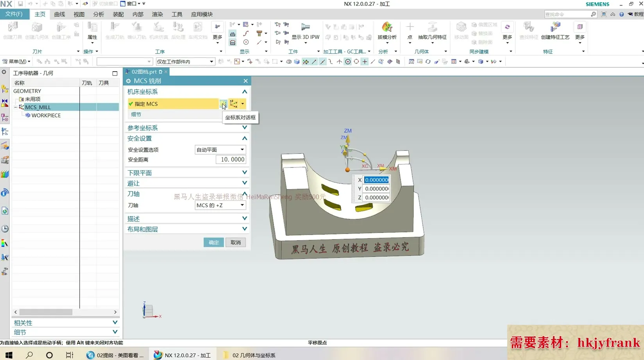This screenshot has height=360, width=644.
Task: Click the 确定 button in MCS dialog
Action: pos(213,243)
